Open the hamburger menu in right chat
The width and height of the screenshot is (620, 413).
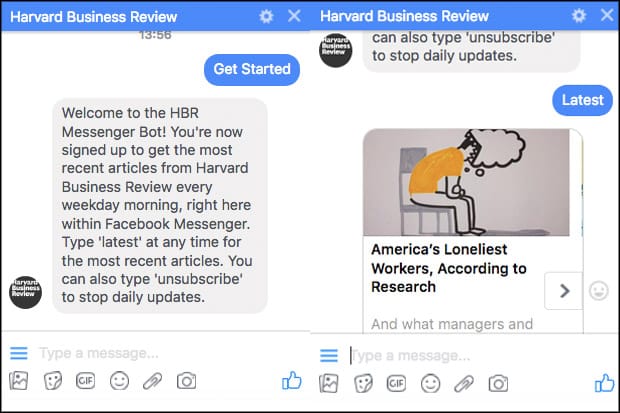pos(329,355)
